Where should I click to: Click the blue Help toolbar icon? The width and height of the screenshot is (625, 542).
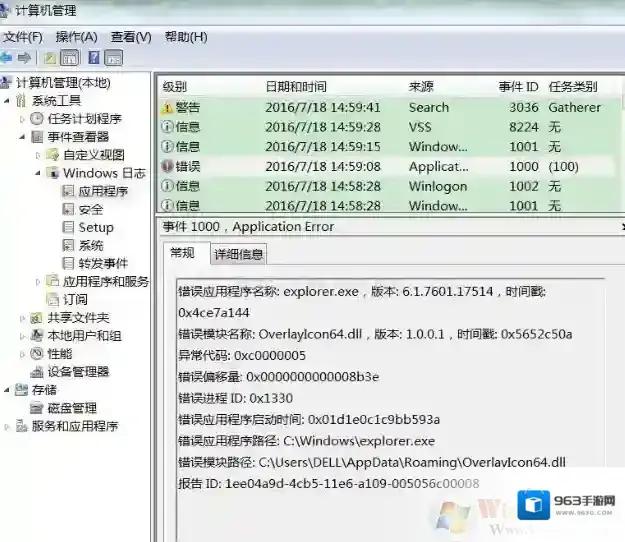tap(93, 58)
